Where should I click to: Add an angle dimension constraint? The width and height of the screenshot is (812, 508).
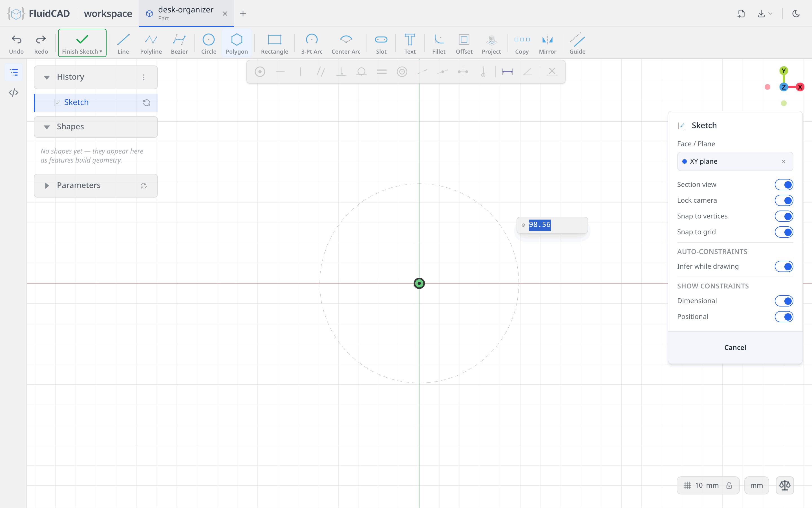tap(528, 72)
